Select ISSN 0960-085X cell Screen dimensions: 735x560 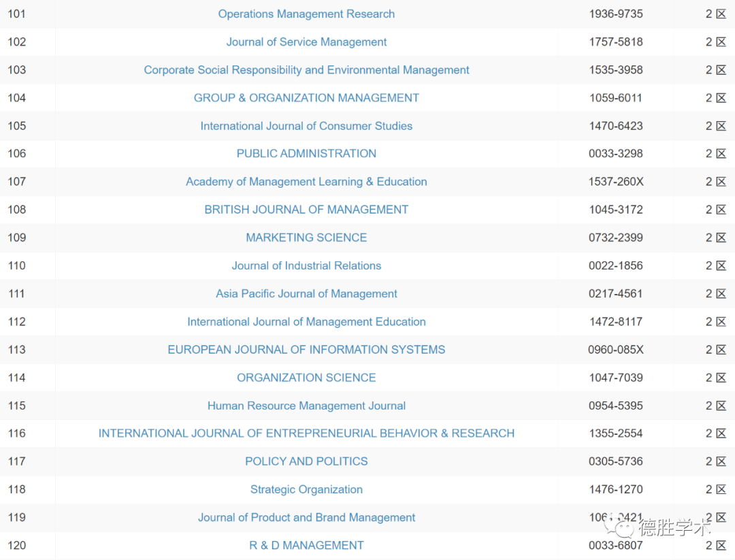(x=615, y=350)
